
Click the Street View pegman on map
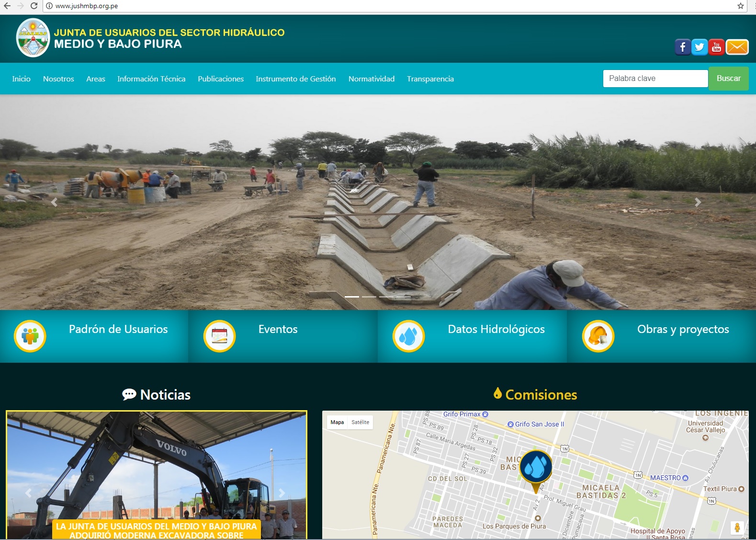pos(737,528)
